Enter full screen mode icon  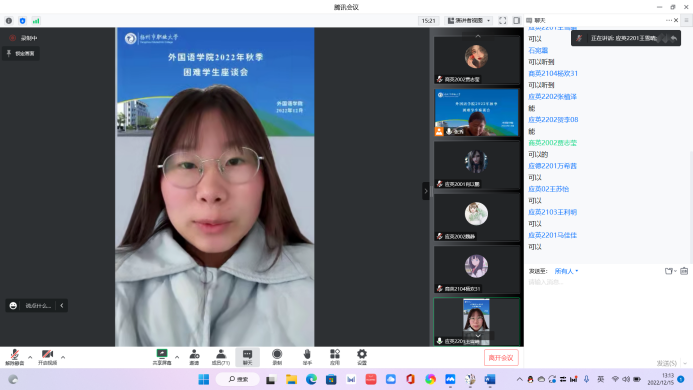[503, 21]
